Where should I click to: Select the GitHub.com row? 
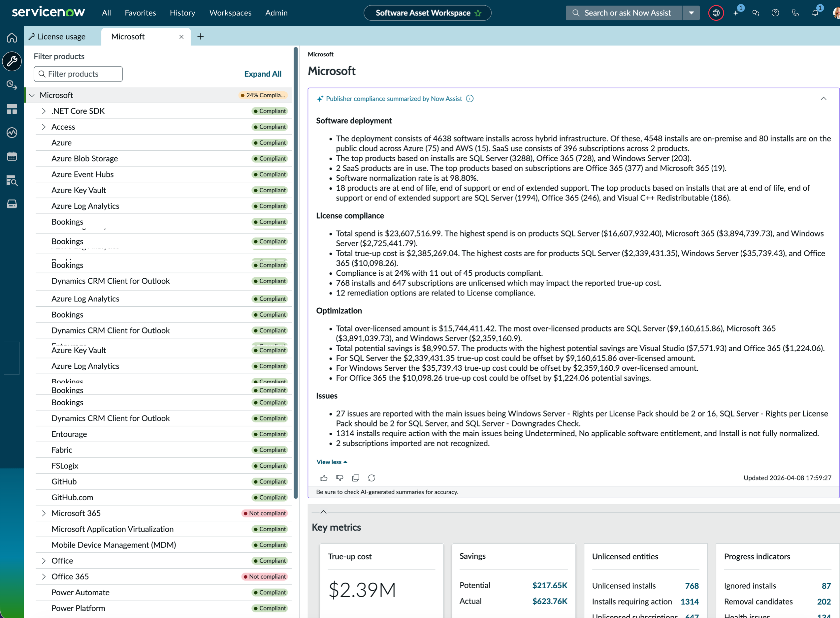[x=164, y=498]
